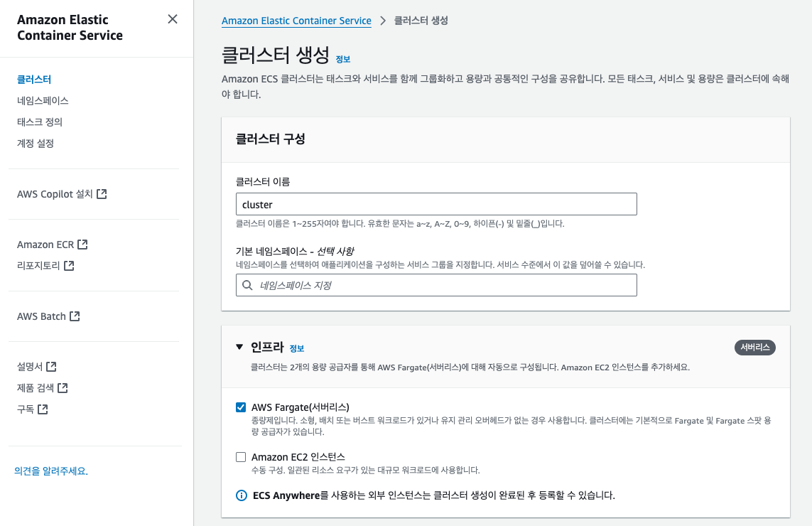Click 의견을 알려주세요 feedback link
Screen dimensions: 812x526
pyautogui.click(x=51, y=471)
